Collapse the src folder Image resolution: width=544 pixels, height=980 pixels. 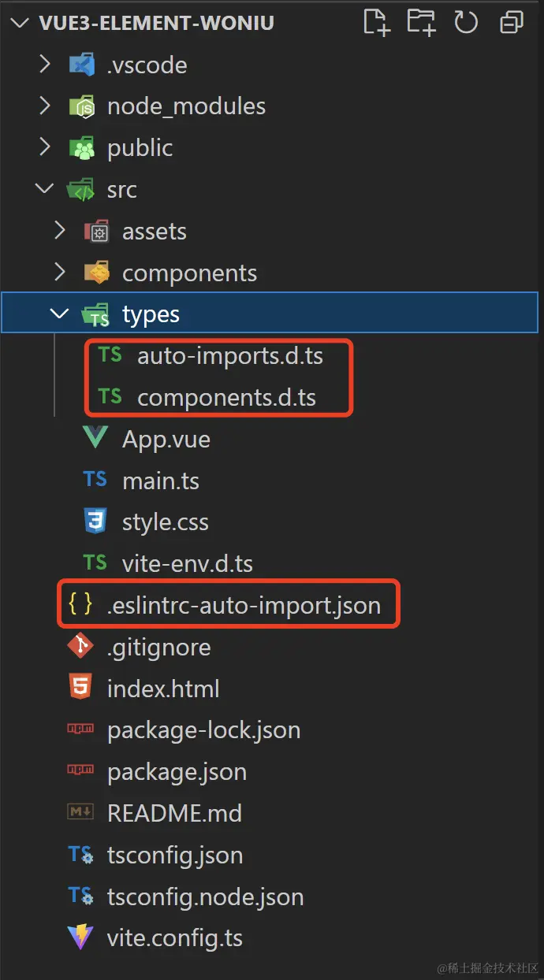point(44,189)
